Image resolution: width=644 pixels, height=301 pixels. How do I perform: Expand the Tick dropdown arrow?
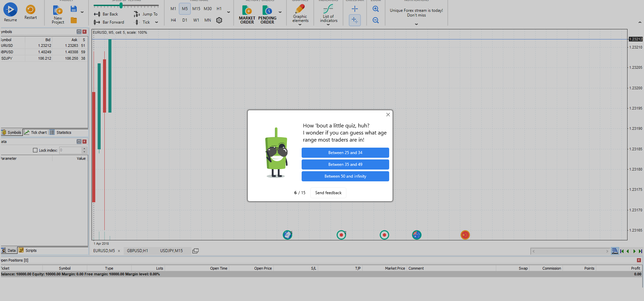(157, 22)
